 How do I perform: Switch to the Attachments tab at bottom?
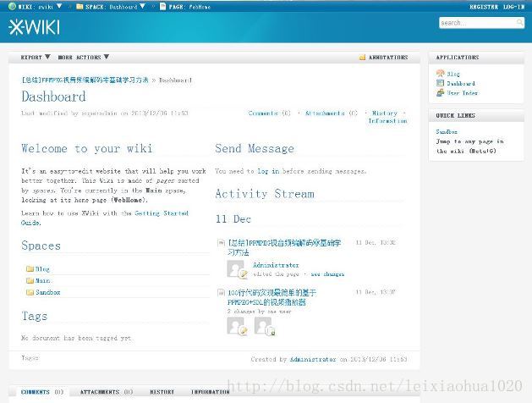point(107,392)
